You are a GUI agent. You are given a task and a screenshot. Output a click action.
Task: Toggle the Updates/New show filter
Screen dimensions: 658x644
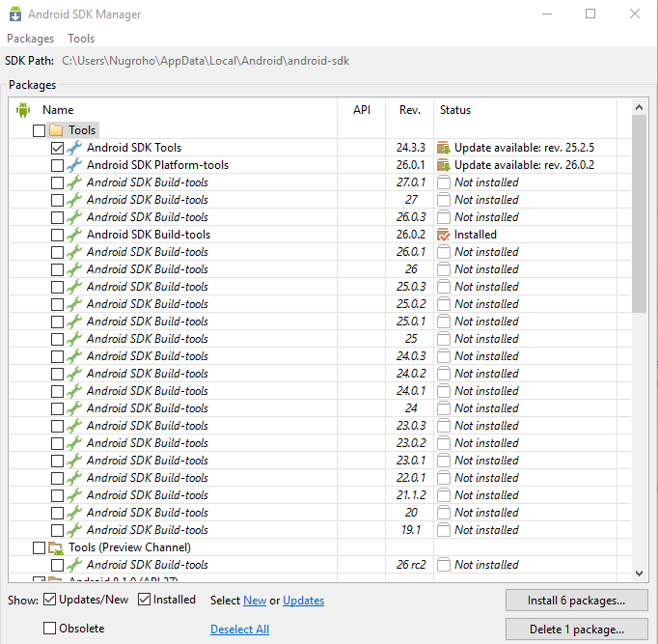click(x=50, y=600)
